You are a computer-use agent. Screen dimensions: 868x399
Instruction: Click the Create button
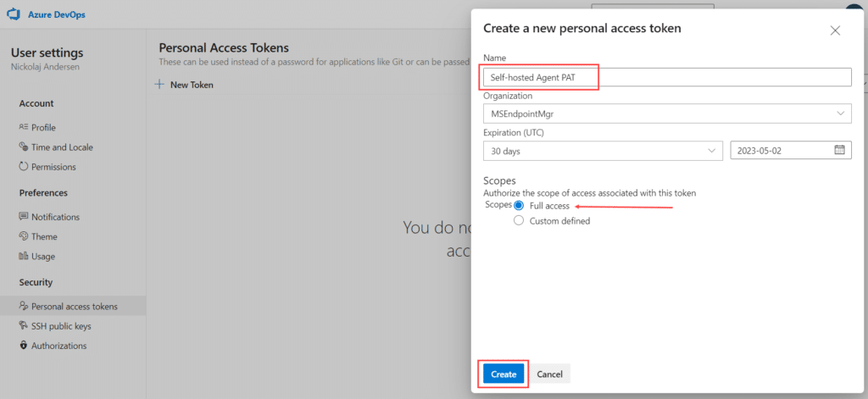coord(504,374)
